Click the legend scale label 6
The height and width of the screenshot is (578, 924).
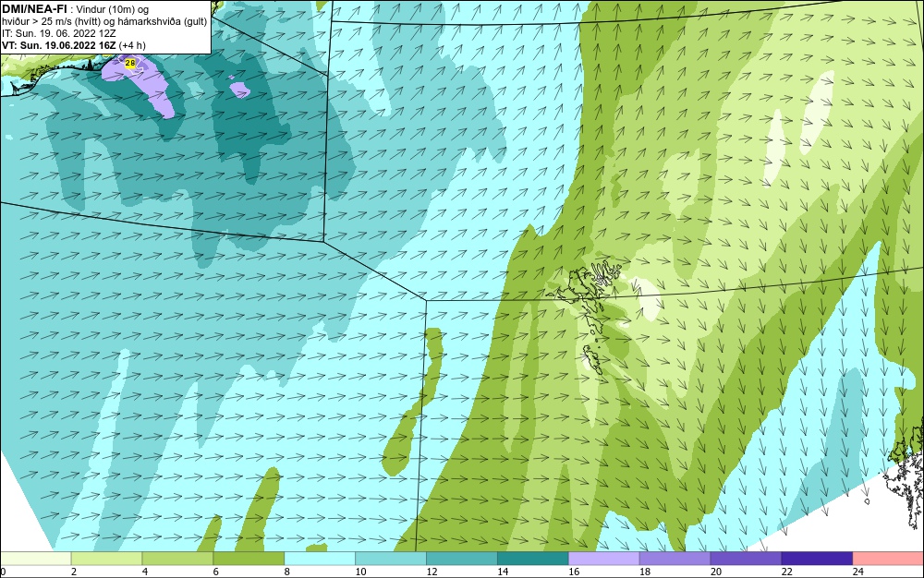coord(215,572)
